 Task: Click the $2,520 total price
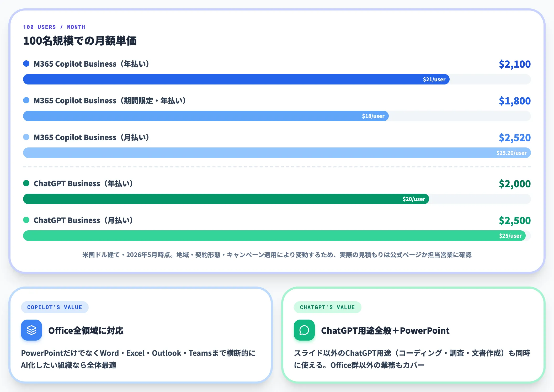(515, 137)
